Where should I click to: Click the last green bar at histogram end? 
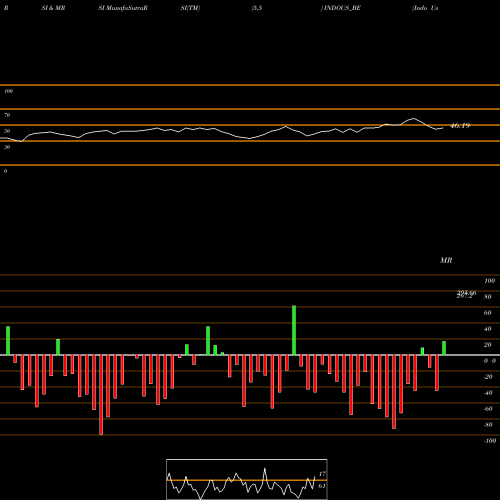(444, 348)
